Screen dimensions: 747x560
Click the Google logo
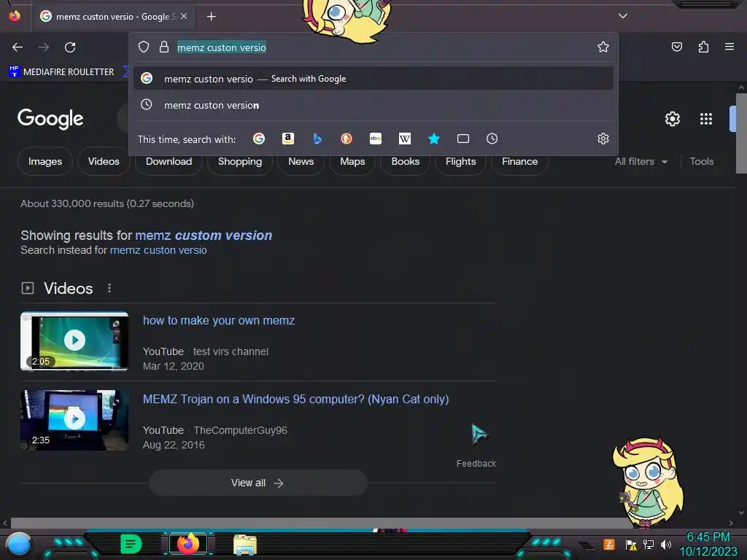[50, 119]
